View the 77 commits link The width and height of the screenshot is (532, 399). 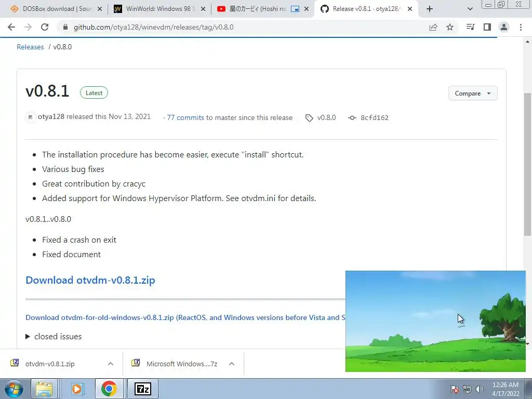185,117
